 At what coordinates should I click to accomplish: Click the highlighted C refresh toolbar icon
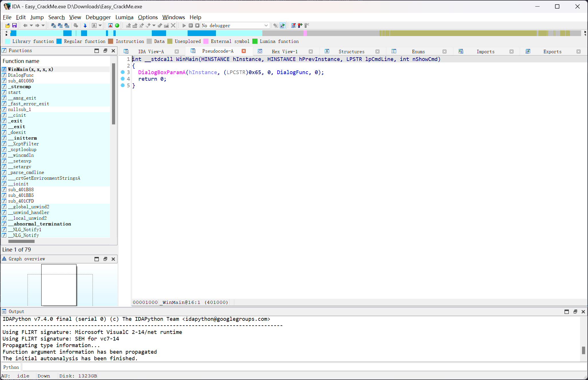(x=282, y=25)
